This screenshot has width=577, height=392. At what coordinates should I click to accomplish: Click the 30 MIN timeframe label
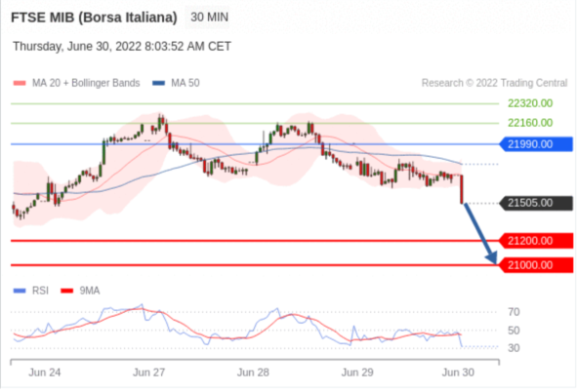click(x=209, y=18)
